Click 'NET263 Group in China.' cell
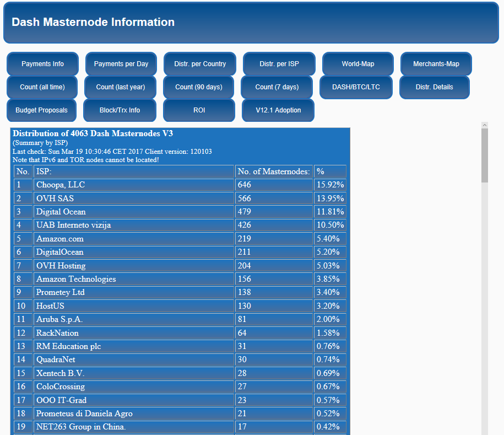Viewport: 504px width, 435px height. [134, 427]
